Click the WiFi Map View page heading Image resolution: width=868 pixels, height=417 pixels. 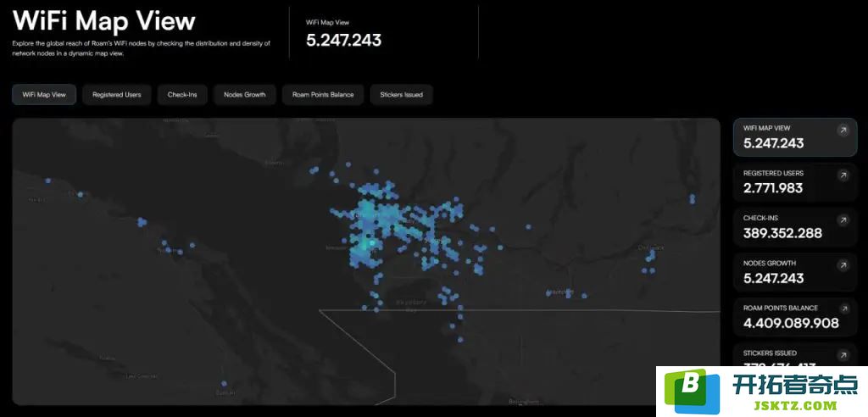coord(104,21)
